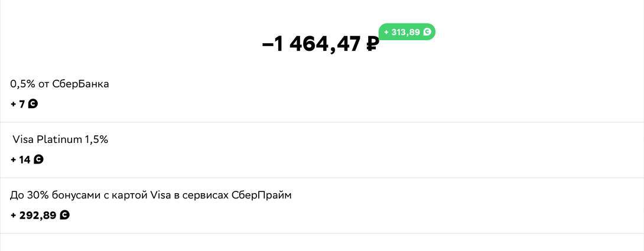This screenshot has height=251, width=644.
Task: Click the ruble symbol in the total
Action: click(372, 44)
